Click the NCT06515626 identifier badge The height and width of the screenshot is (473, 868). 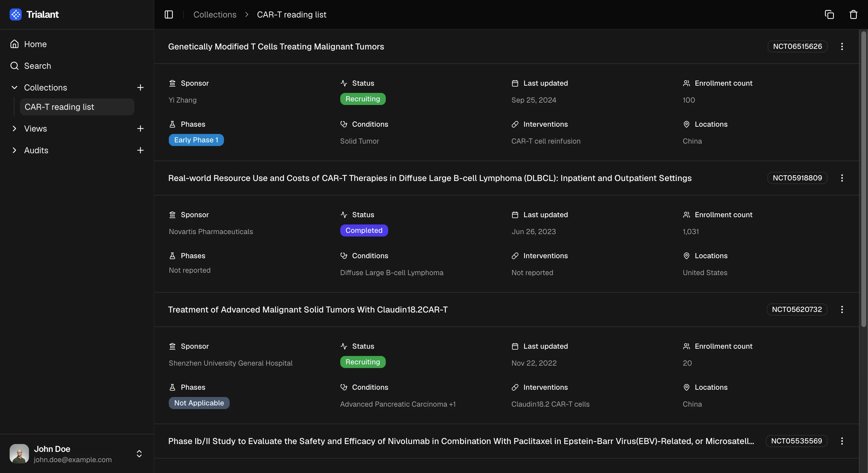[797, 46]
